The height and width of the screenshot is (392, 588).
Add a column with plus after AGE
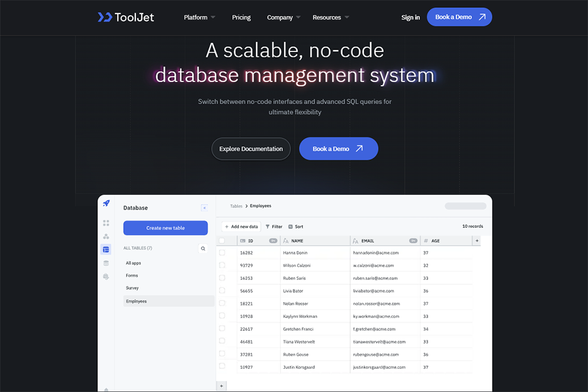tap(477, 241)
